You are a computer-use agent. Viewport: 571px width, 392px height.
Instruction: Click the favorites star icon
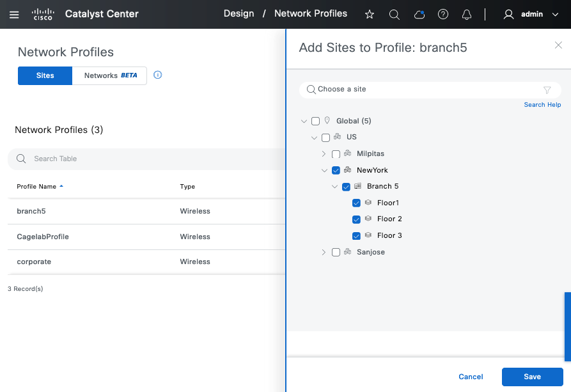370,14
